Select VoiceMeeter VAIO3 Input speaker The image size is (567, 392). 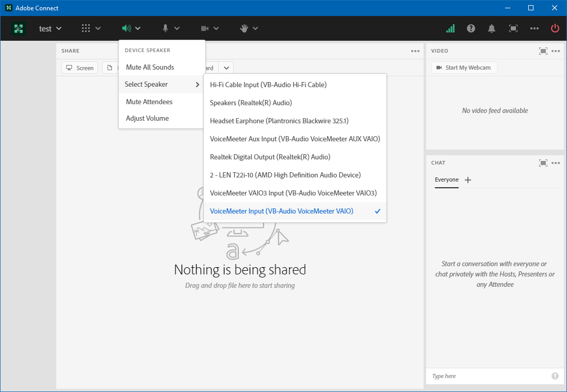pyautogui.click(x=295, y=193)
